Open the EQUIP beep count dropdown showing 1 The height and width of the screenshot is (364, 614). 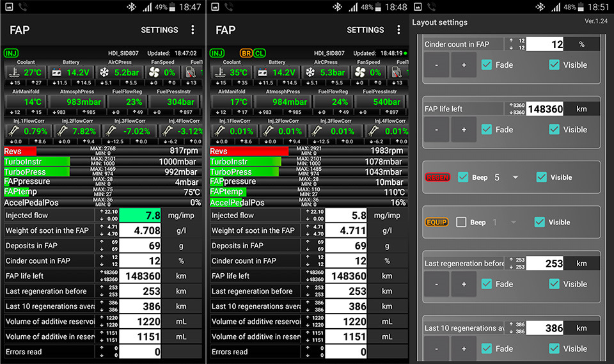[505, 222]
